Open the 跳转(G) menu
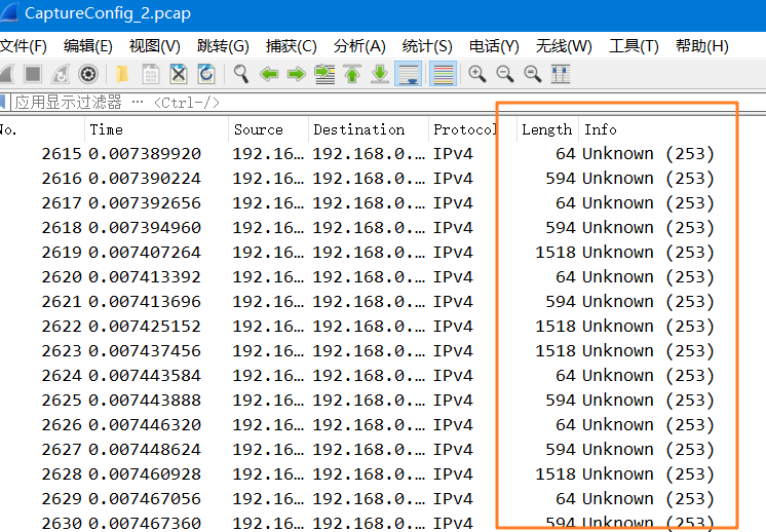Screen dimensions: 766x532 [x=223, y=46]
